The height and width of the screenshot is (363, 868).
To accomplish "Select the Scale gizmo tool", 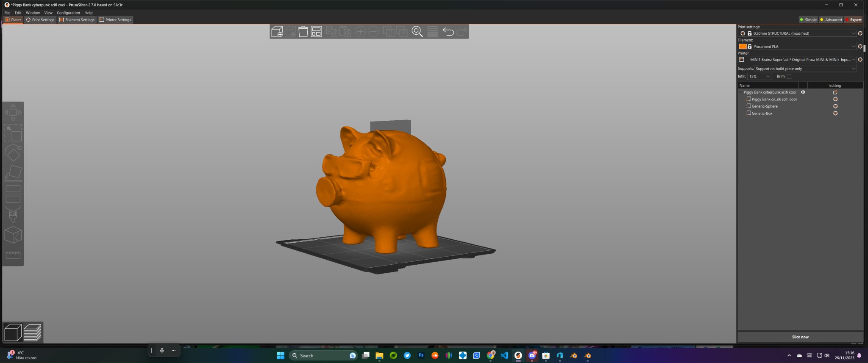I will [x=13, y=133].
